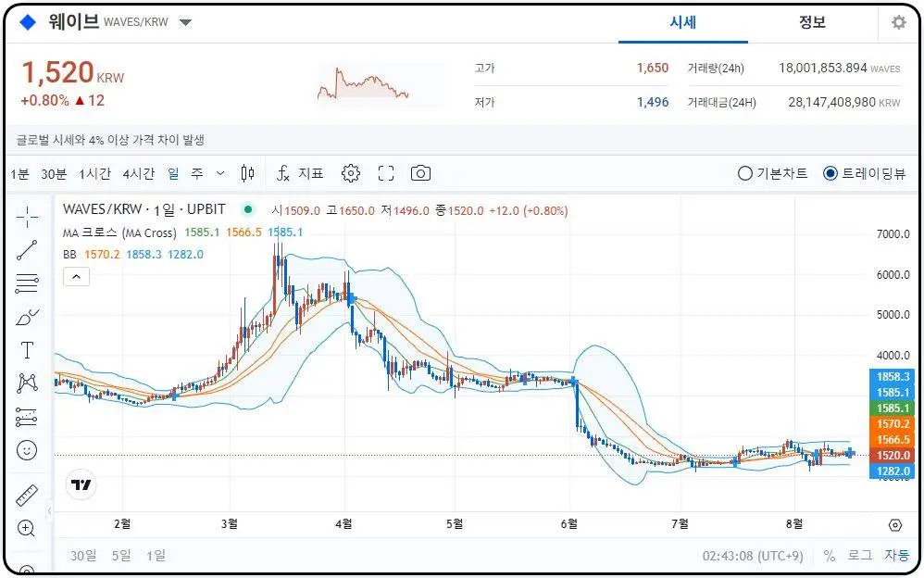
Task: Toggle 자동 auto scale
Action: [x=896, y=556]
